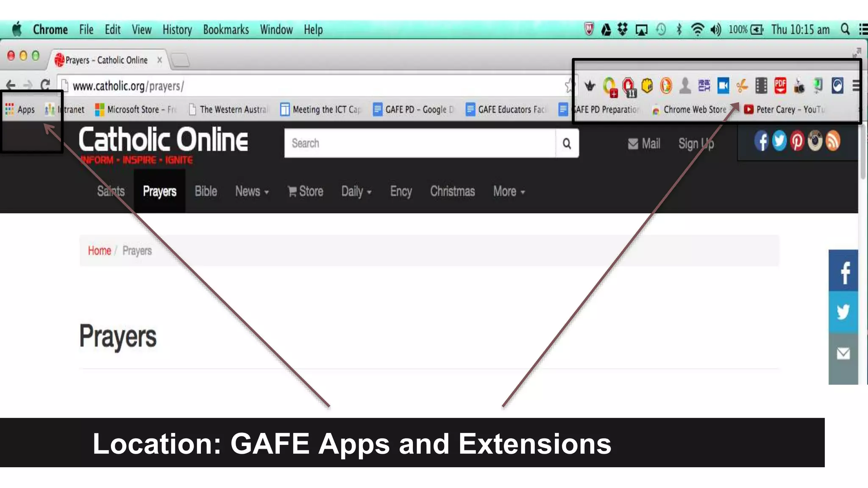
Task: Click the Sign Up link
Action: [x=696, y=144]
